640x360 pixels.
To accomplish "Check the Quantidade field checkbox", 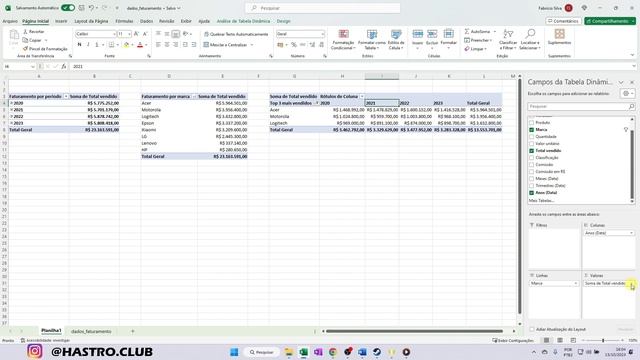I will tap(531, 136).
